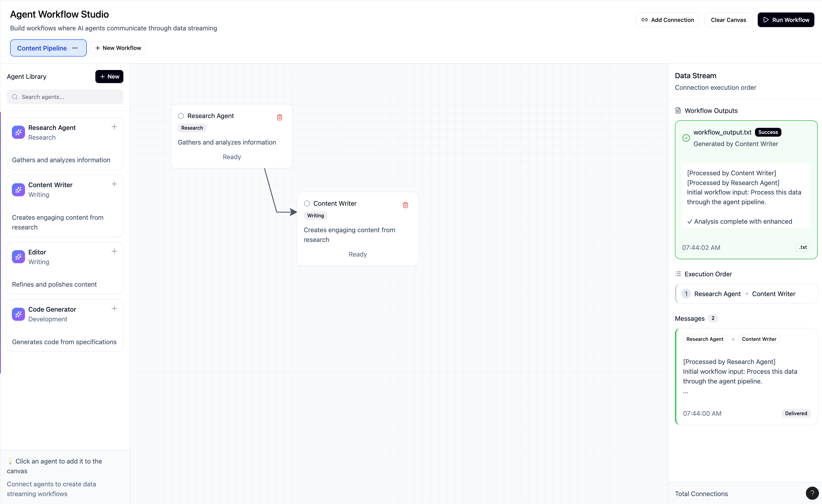
Task: Select the Content Writer node's circle indicator
Action: coord(307,204)
